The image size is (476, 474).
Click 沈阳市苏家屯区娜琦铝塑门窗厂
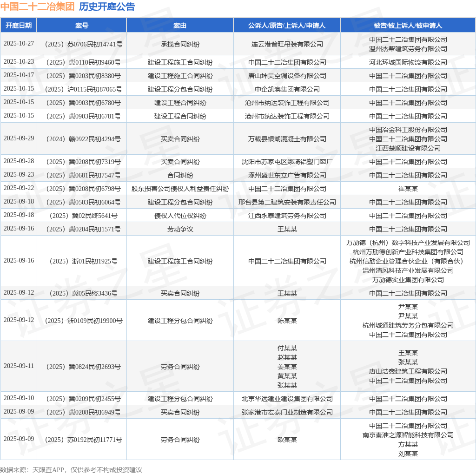287,162
